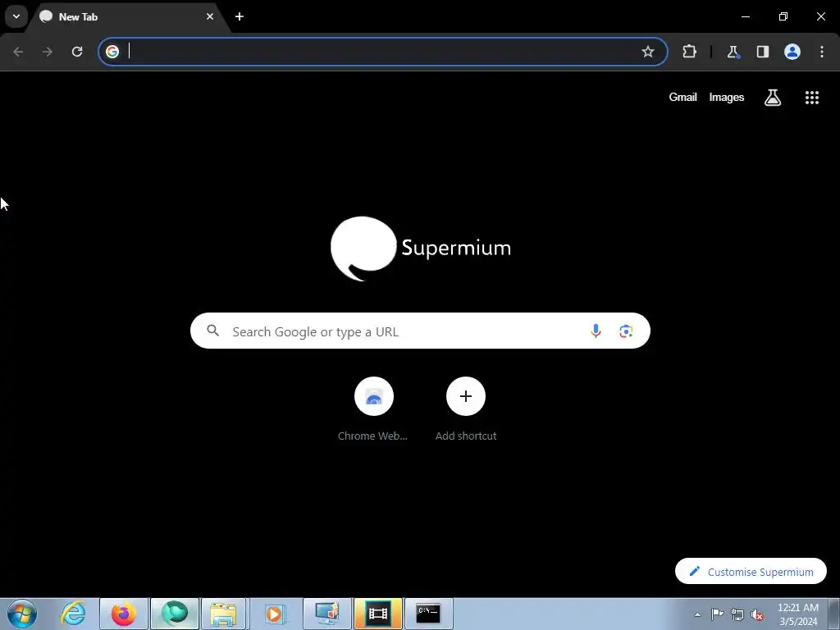This screenshot has height=630, width=840.
Task: Open the Gmail link
Action: click(682, 97)
